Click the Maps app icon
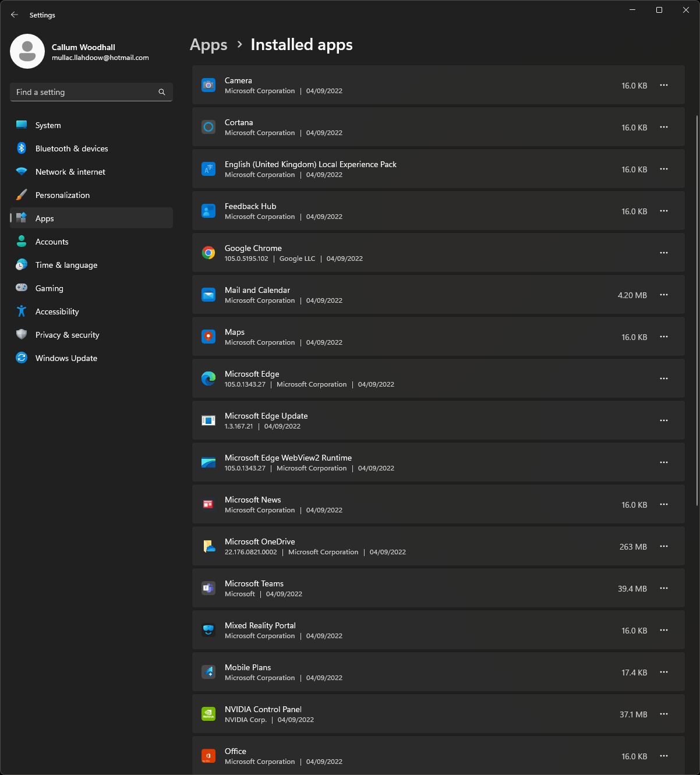Screen dimensions: 700x775 [x=208, y=337]
